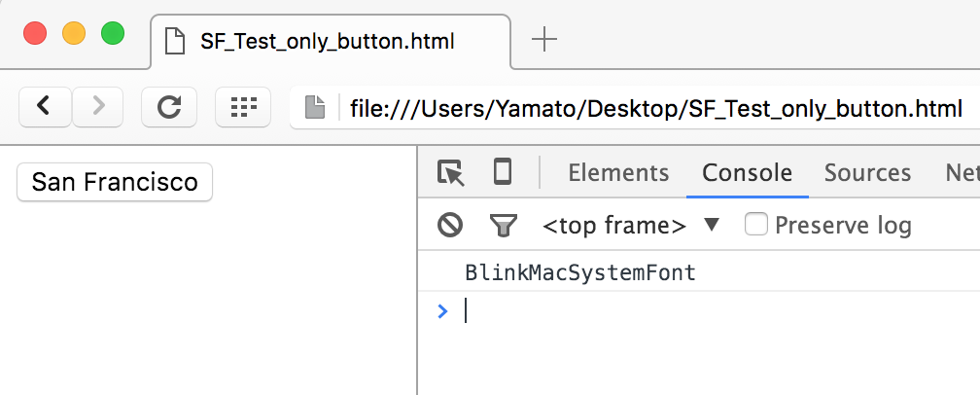This screenshot has height=395, width=980.
Task: Click the console input prompt line
Action: [681, 310]
